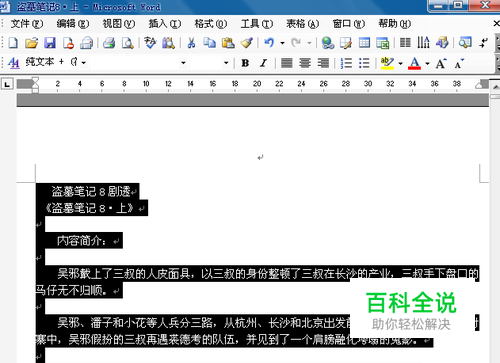Toggle the Document Map icon
500x363 pixels.
[x=465, y=43]
